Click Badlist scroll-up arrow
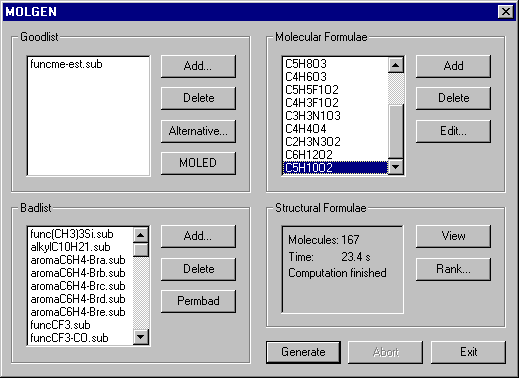The height and width of the screenshot is (378, 519). click(x=141, y=235)
